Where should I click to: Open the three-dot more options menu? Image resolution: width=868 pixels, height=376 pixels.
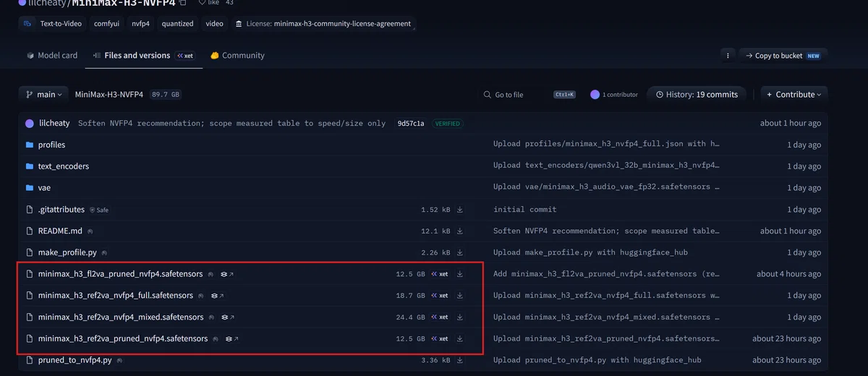[728, 56]
